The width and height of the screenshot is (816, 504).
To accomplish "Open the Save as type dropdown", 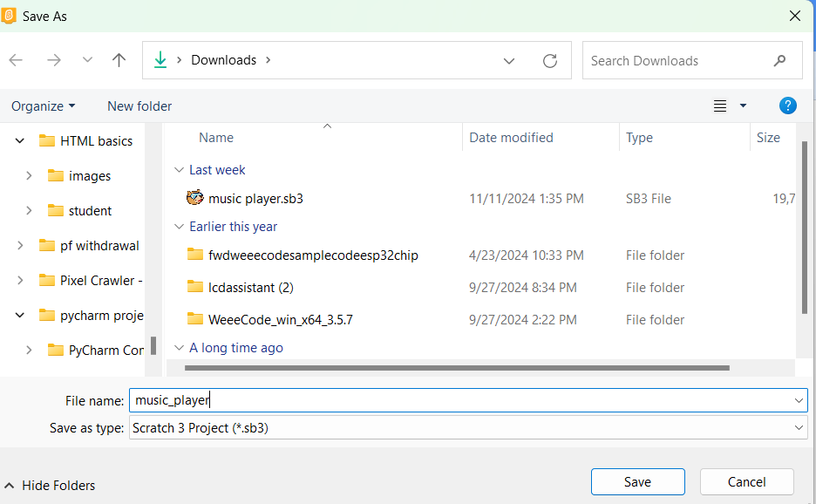I will coord(799,428).
